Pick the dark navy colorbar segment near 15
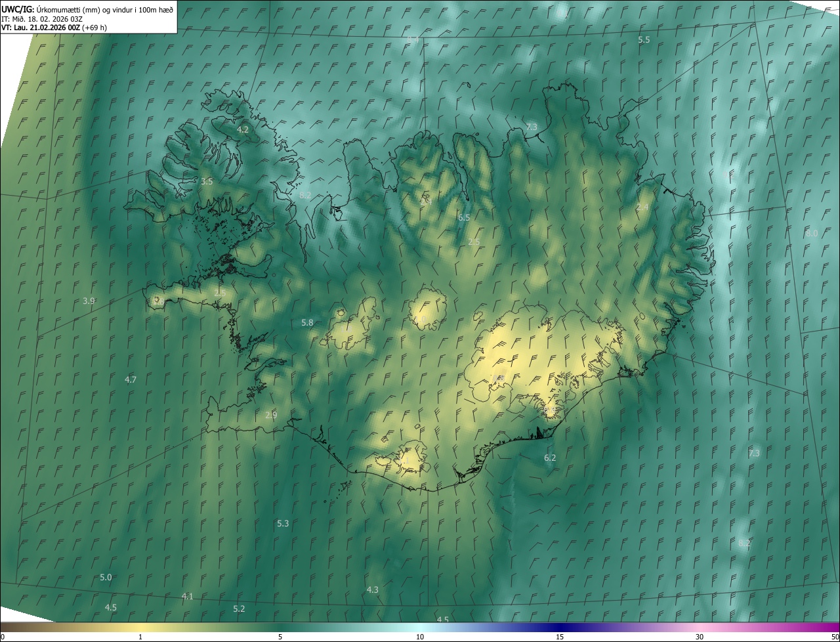This screenshot has width=840, height=642. pyautogui.click(x=560, y=627)
